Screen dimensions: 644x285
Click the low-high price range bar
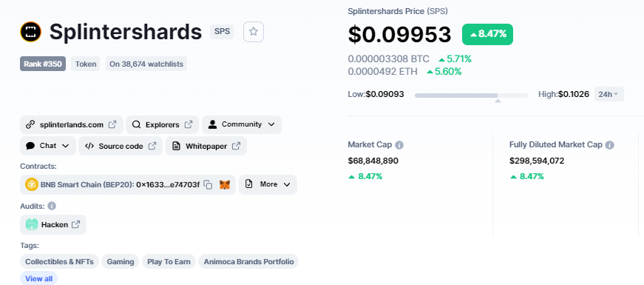click(471, 95)
